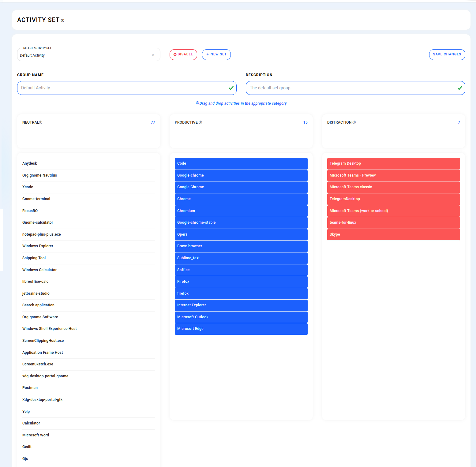Image resolution: width=476 pixels, height=467 pixels.
Task: Focus the Group Name input field
Action: tap(127, 88)
